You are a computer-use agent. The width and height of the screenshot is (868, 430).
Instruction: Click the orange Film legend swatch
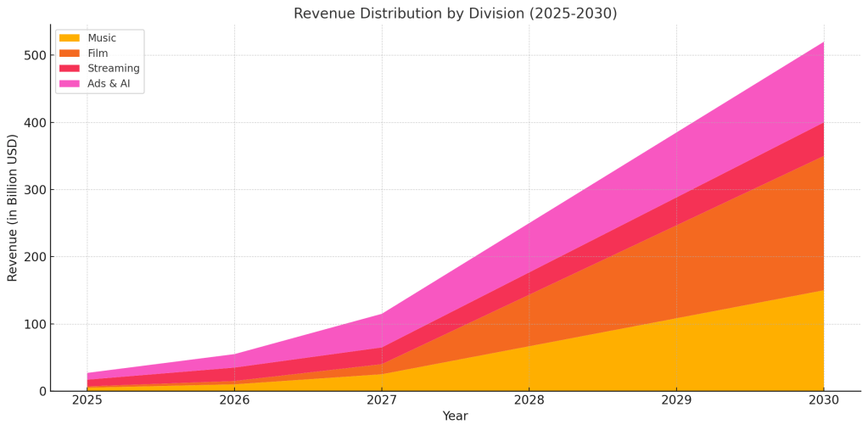pyautogui.click(x=70, y=53)
